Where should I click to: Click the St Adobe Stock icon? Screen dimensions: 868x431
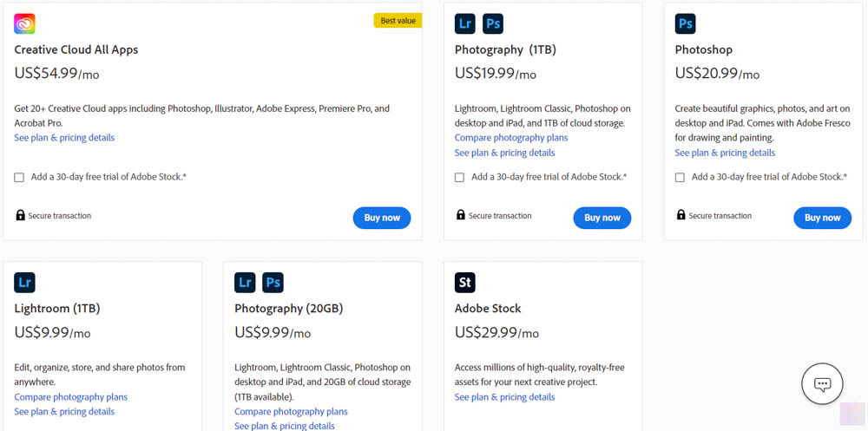465,283
